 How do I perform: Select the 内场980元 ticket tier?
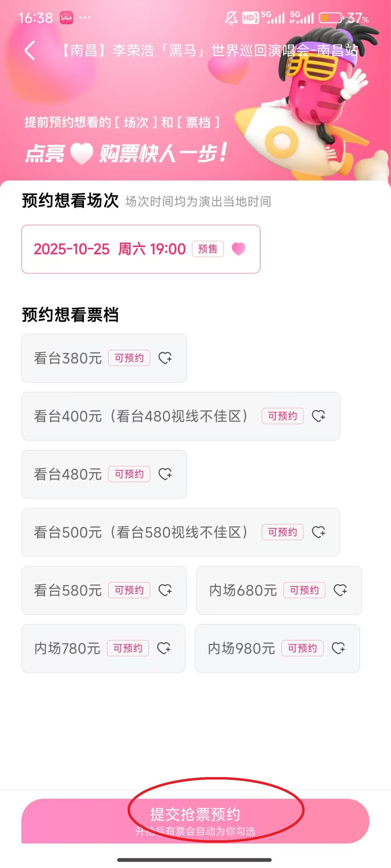[x=241, y=648]
